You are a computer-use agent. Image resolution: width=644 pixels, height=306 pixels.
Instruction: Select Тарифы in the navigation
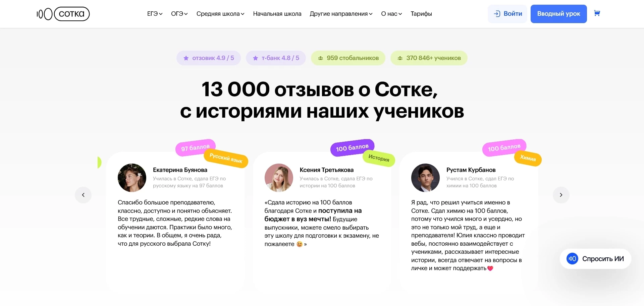(421, 14)
